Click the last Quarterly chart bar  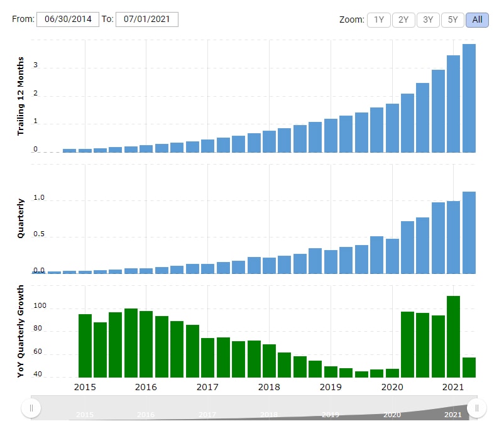(x=469, y=232)
